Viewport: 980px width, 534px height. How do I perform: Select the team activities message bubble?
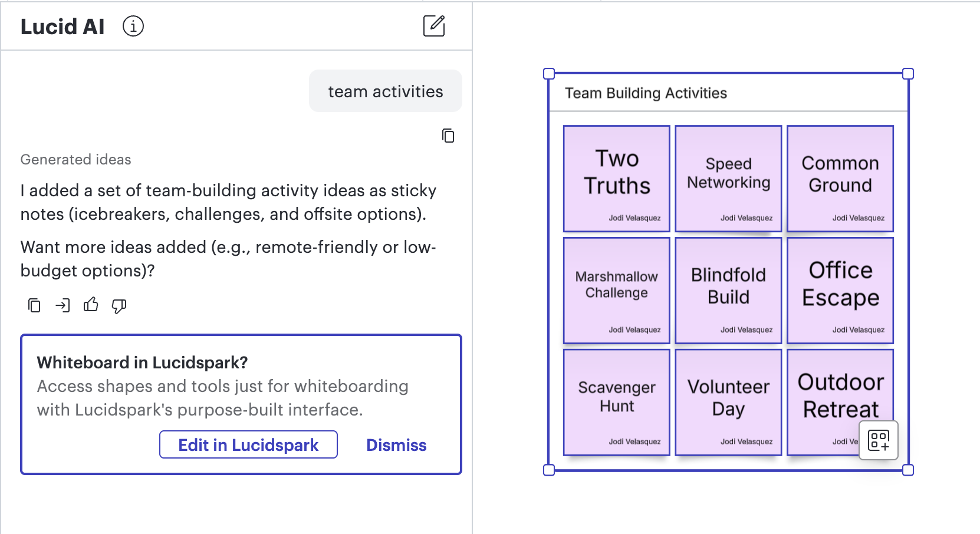coord(386,91)
